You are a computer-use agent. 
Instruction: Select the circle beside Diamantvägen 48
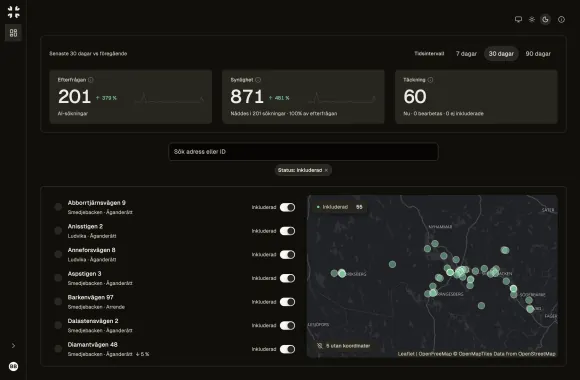[58, 349]
